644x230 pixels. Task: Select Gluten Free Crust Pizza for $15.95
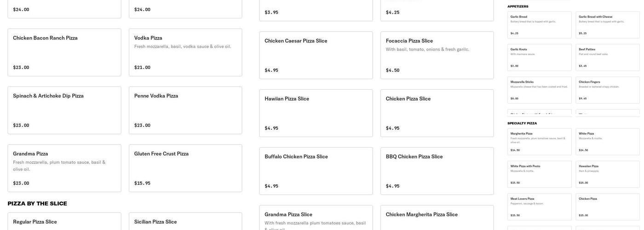(185, 168)
